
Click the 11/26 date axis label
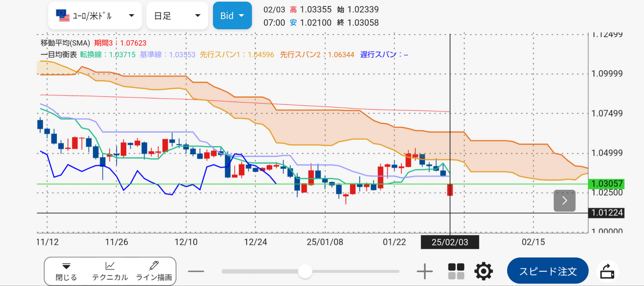(x=116, y=242)
